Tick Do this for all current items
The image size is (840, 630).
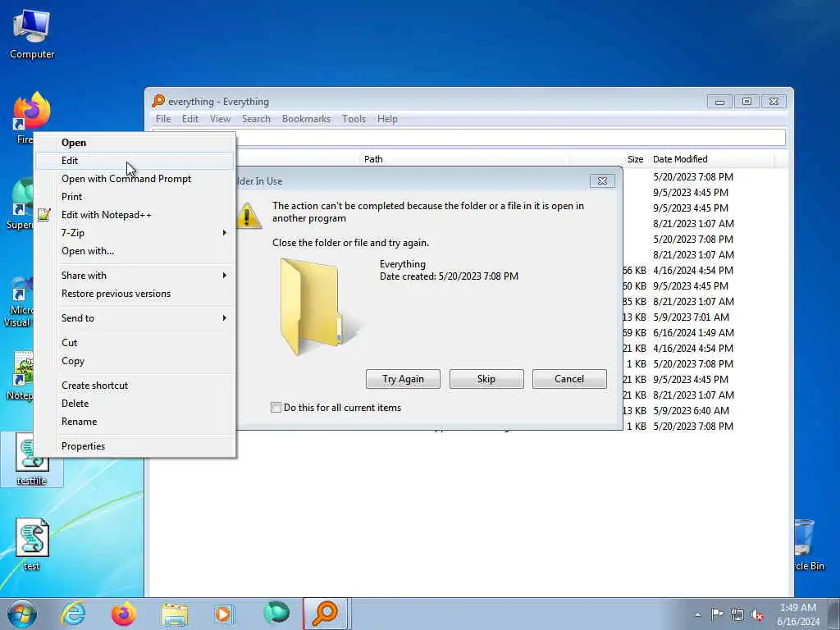click(x=276, y=408)
